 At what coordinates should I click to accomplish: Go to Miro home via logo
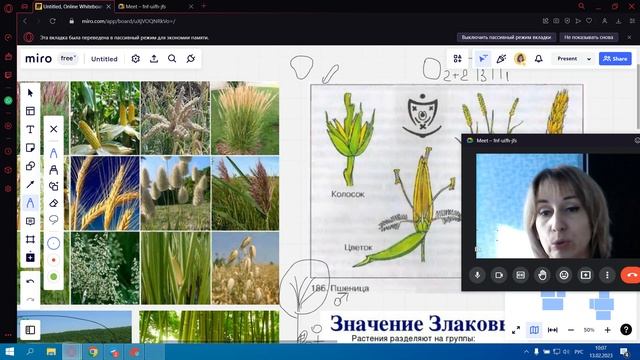coord(38,59)
